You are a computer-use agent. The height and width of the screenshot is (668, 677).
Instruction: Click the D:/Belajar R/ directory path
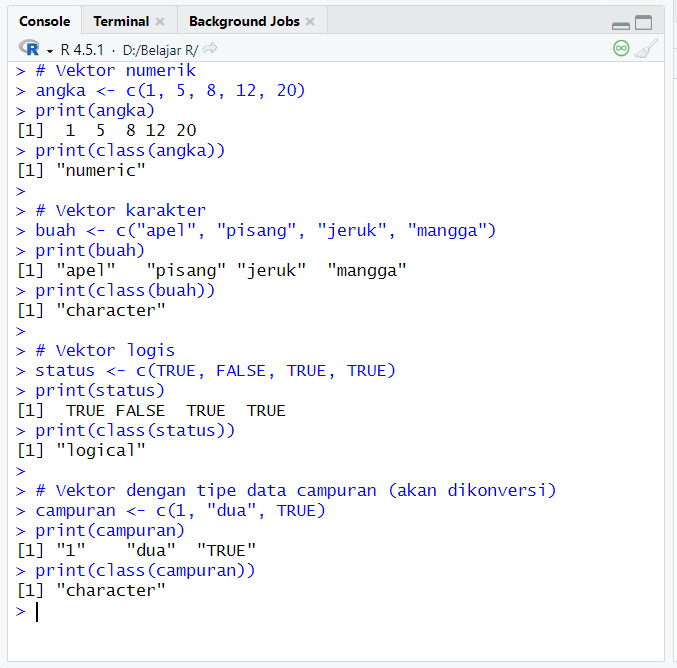tap(160, 49)
